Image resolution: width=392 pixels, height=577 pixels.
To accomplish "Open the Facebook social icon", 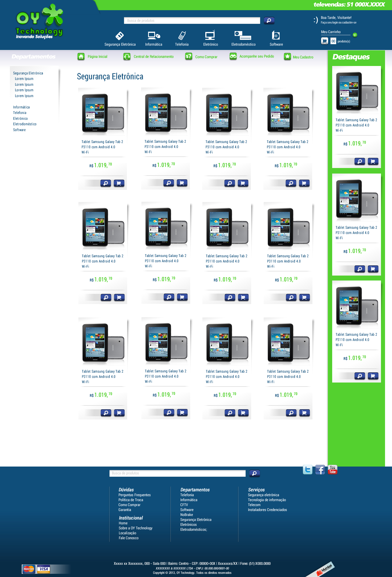I will [320, 470].
